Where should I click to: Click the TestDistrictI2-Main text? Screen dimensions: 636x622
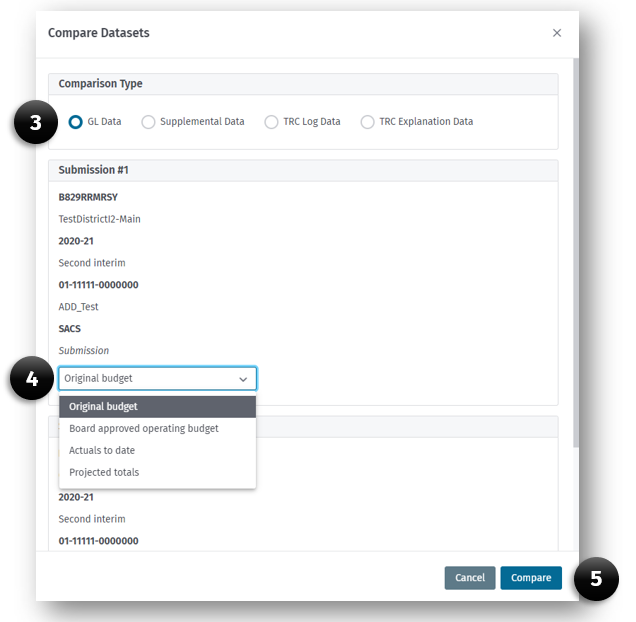tap(99, 219)
